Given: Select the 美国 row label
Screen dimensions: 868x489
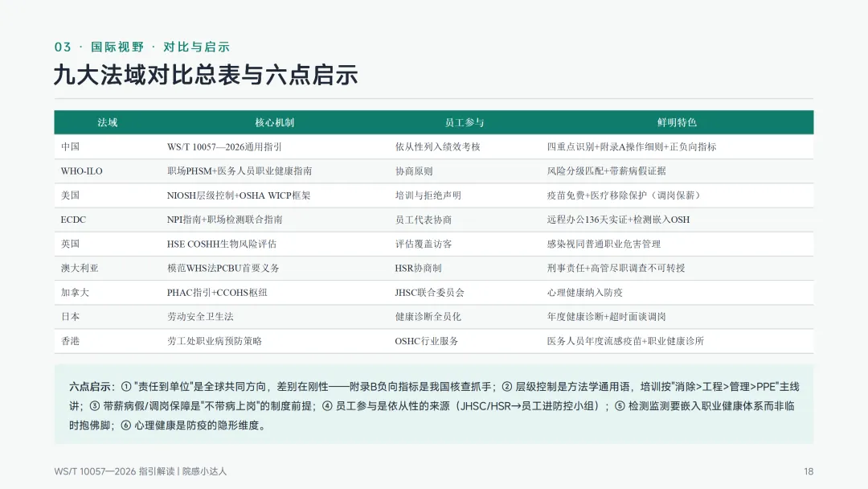Looking at the screenshot, I should pyautogui.click(x=70, y=195).
